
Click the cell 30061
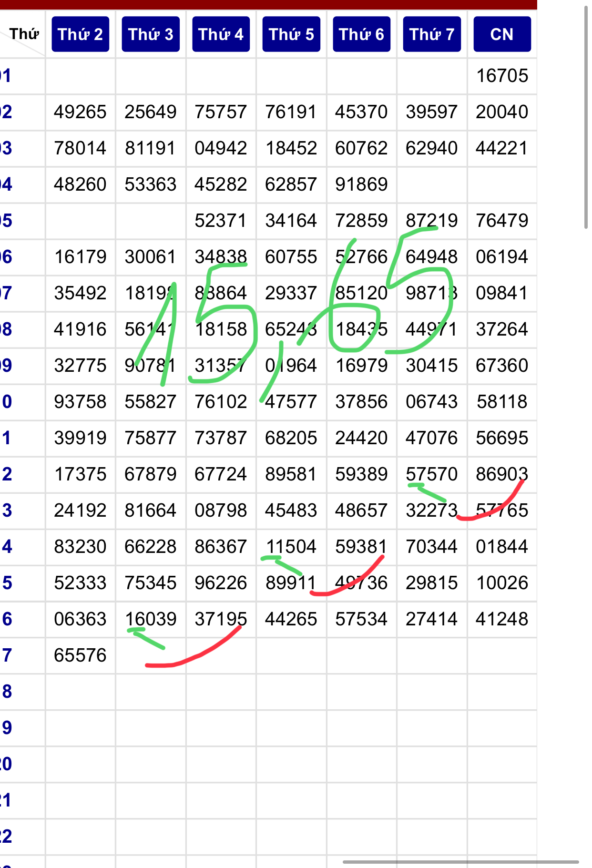click(x=151, y=257)
